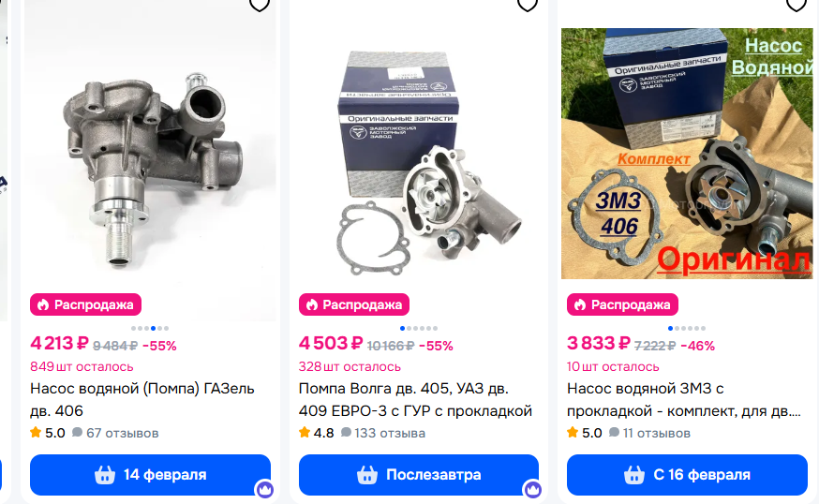The width and height of the screenshot is (819, 504).
Task: Open the Насос водяной (Помпа) ГАЗель title
Action: pyautogui.click(x=142, y=399)
